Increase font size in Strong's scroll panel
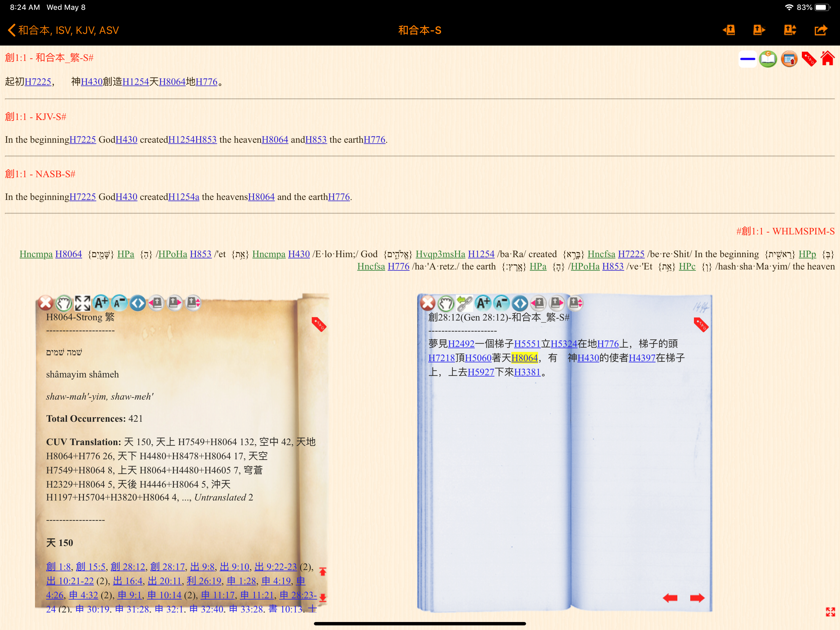Image resolution: width=840 pixels, height=630 pixels. [101, 303]
